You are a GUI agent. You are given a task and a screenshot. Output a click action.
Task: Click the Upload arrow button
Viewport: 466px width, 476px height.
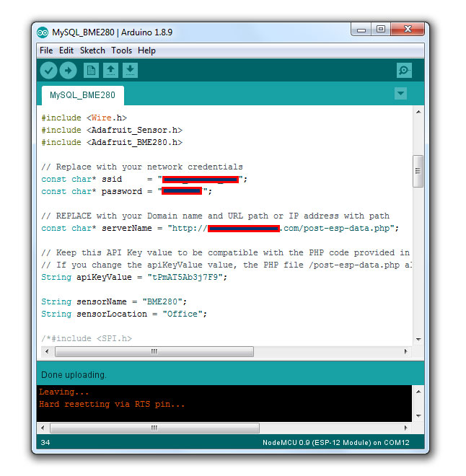click(68, 71)
